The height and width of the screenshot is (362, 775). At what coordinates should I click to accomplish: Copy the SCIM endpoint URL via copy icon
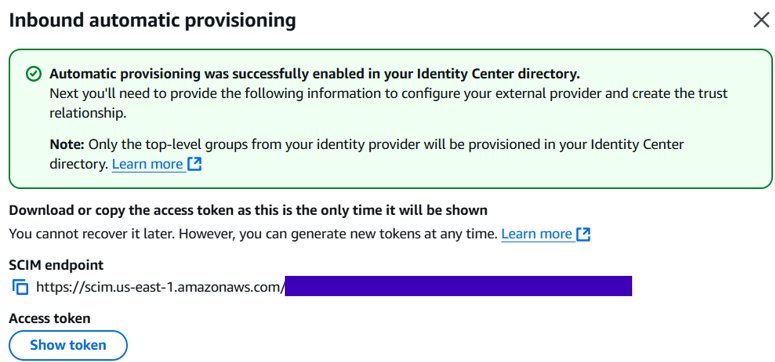click(x=20, y=287)
